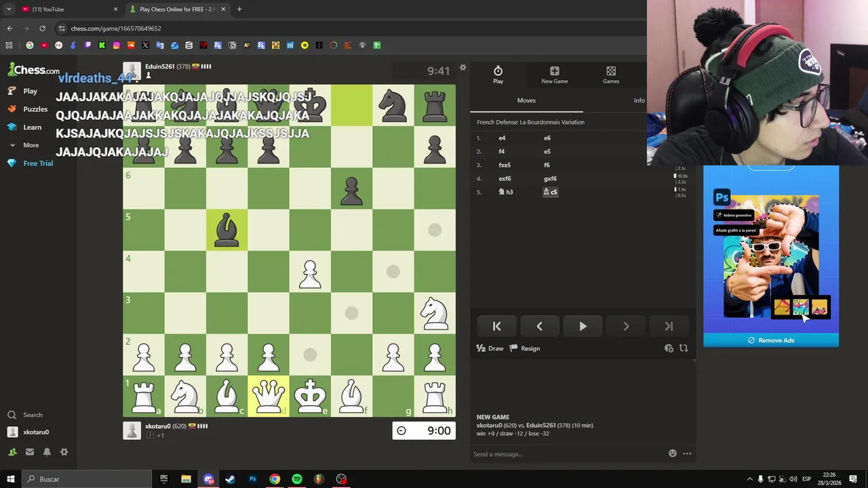Open board settings gear above the board

coord(462,68)
